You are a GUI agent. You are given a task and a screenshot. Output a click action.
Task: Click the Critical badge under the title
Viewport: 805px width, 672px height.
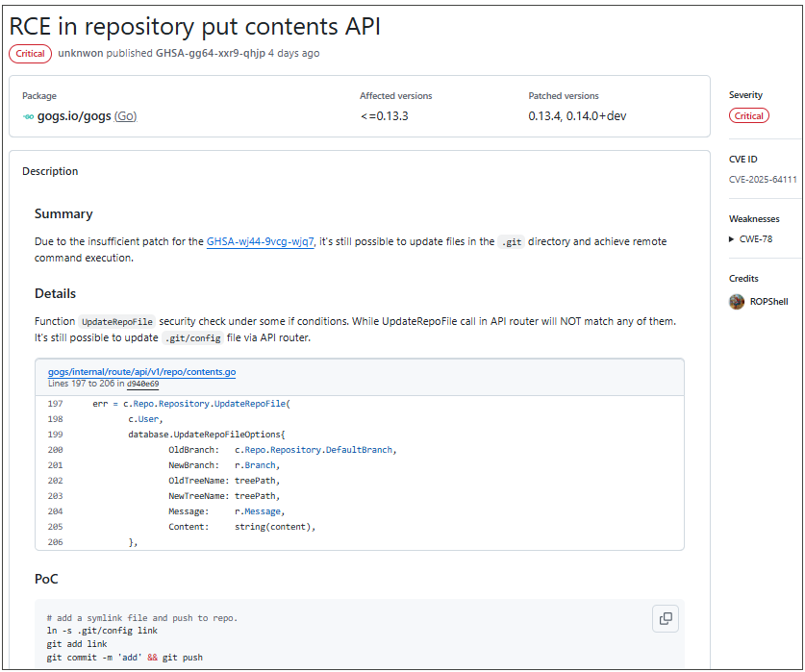pyautogui.click(x=30, y=54)
